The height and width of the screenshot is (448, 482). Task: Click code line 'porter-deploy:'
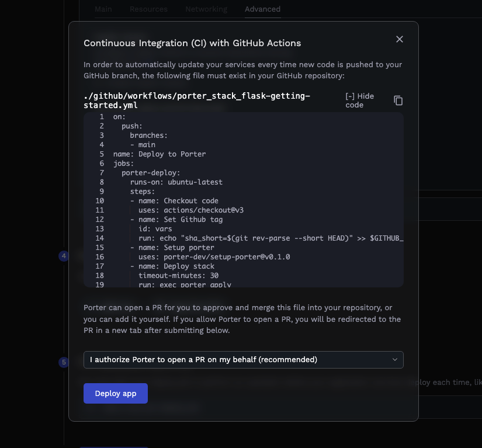151,173
